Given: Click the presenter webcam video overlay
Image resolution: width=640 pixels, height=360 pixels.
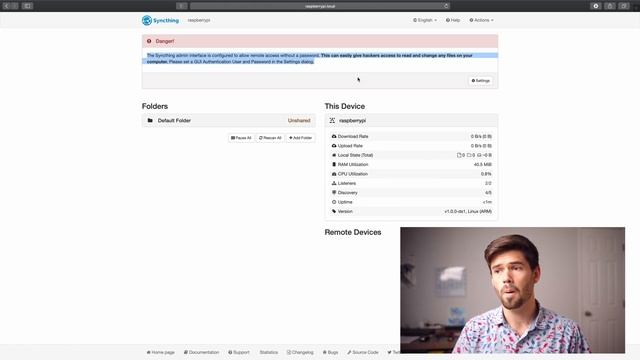Looking at the screenshot, I should [512, 290].
